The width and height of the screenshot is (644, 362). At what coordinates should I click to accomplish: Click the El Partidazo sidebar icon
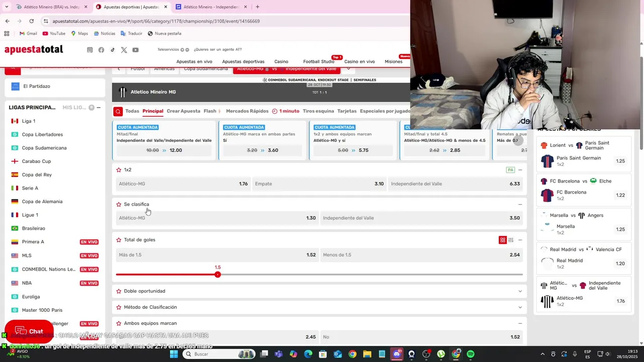tap(15, 86)
